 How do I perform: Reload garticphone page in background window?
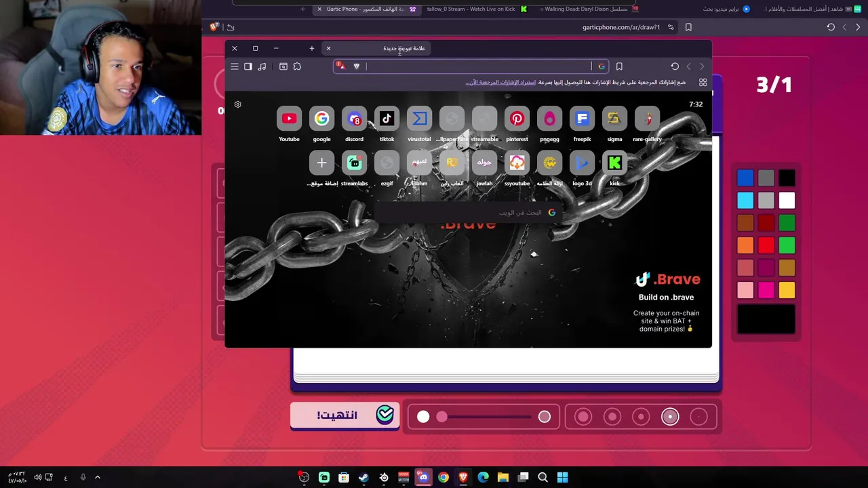(831, 27)
